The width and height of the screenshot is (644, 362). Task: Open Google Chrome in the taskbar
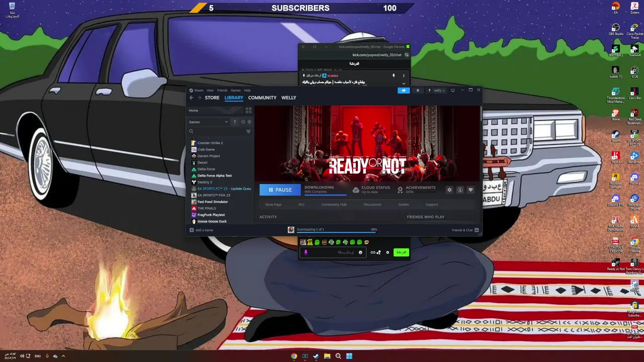point(294,356)
